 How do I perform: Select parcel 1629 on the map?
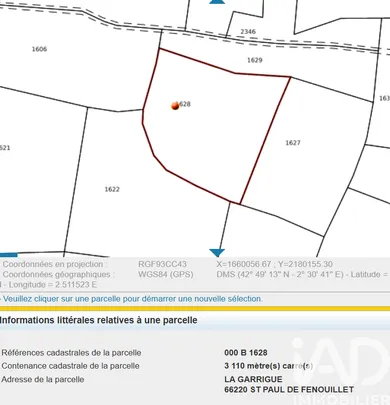pyautogui.click(x=255, y=60)
